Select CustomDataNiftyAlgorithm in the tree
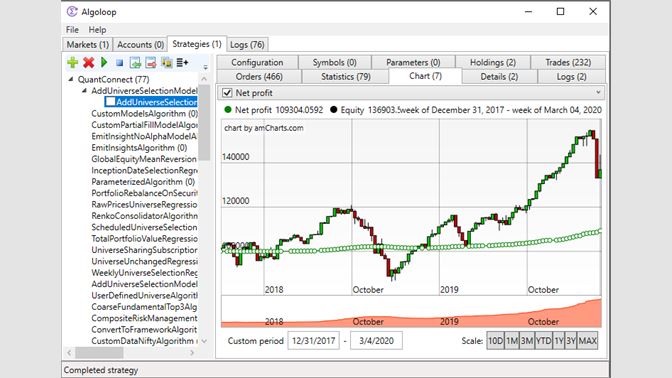 [144, 341]
